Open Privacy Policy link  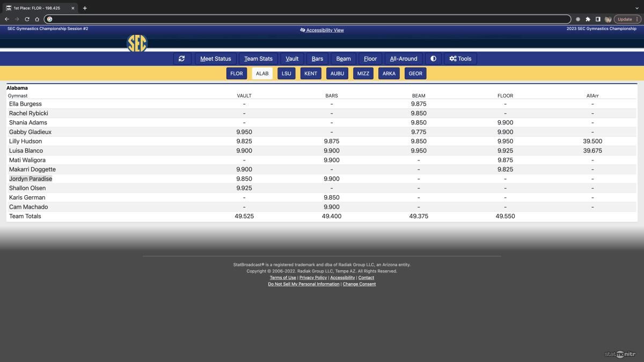313,278
